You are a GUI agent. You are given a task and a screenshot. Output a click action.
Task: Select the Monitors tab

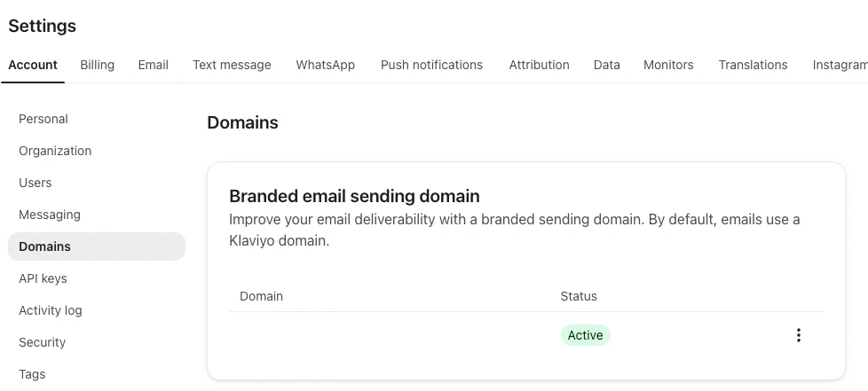(668, 65)
